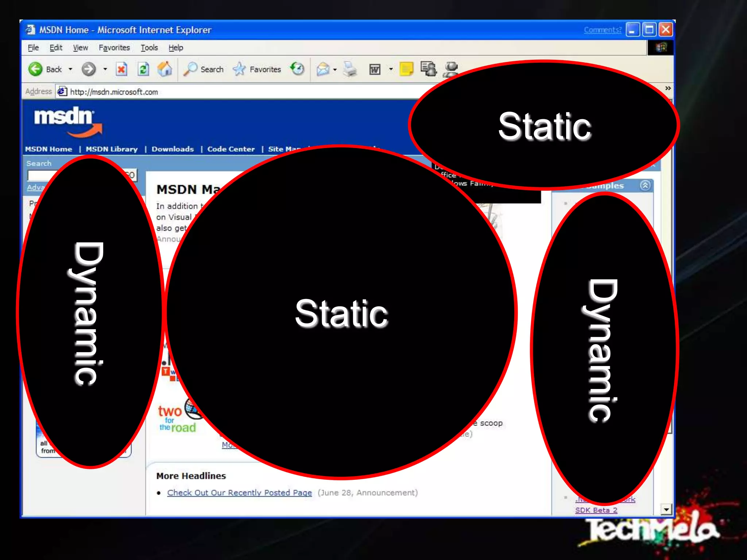This screenshot has height=560, width=747.
Task: Collapse the Samples panel chevron
Action: [645, 185]
